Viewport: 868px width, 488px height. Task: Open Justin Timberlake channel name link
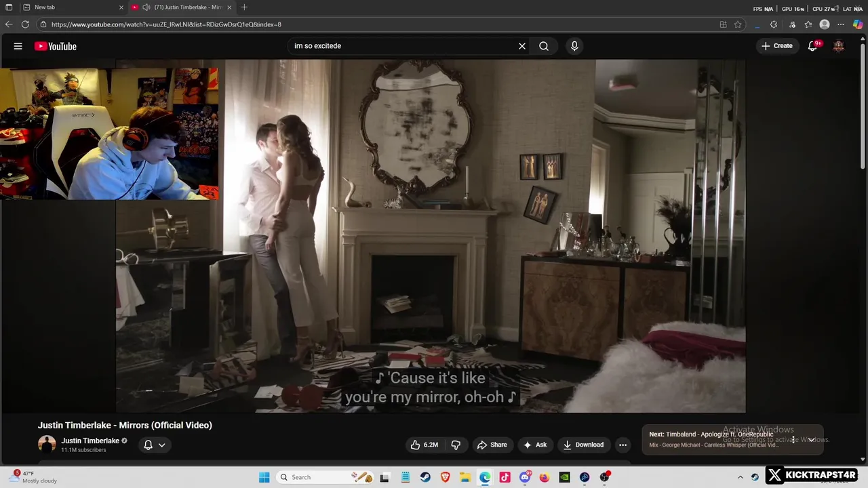click(90, 441)
